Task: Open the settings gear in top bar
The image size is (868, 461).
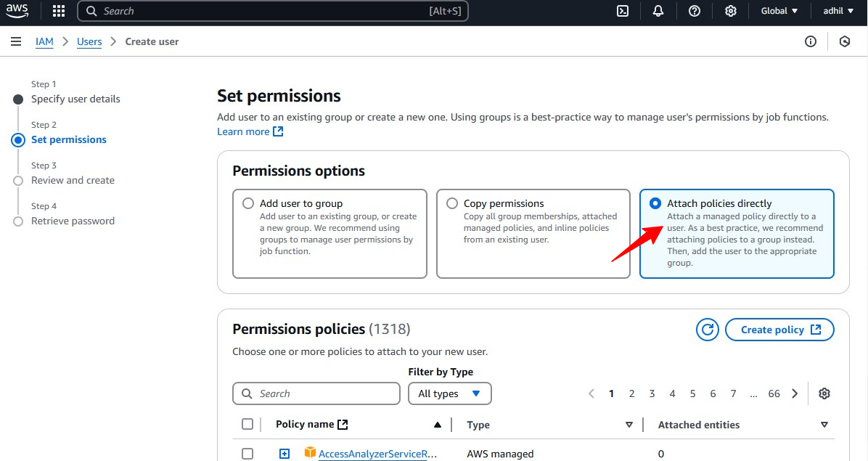Action: click(731, 11)
